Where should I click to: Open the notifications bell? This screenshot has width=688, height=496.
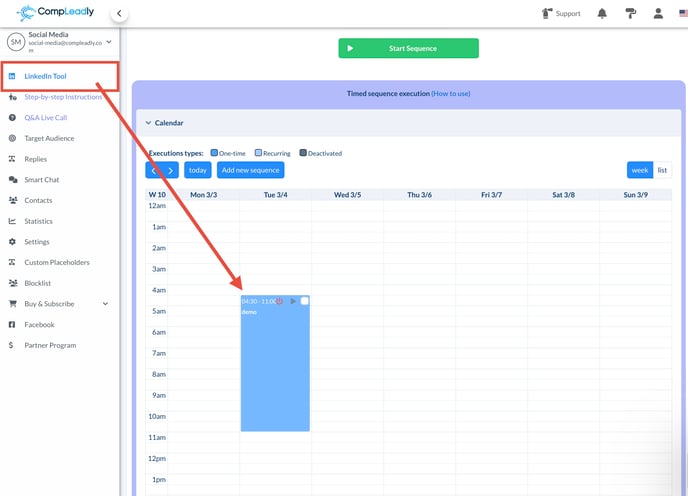(602, 13)
